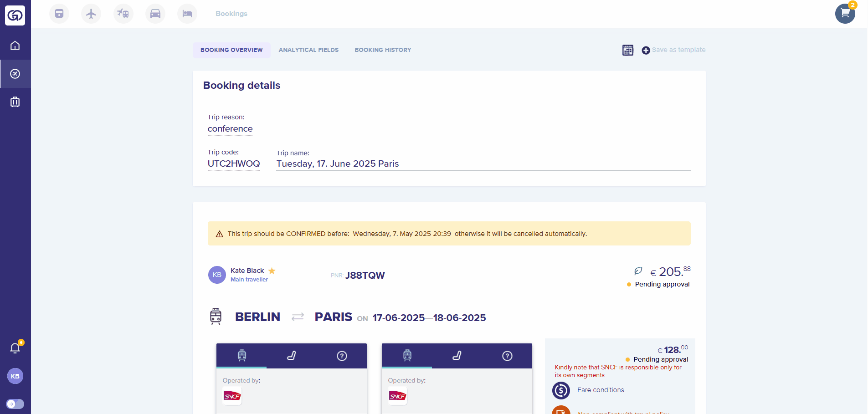The image size is (868, 414).
Task: Go to Home in left sidebar
Action: coord(15,46)
